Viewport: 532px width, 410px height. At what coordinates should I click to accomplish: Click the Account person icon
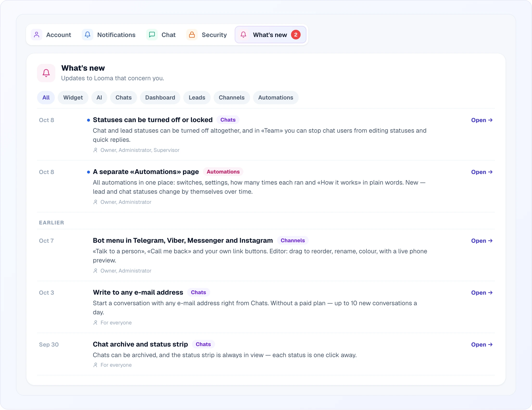tap(37, 35)
